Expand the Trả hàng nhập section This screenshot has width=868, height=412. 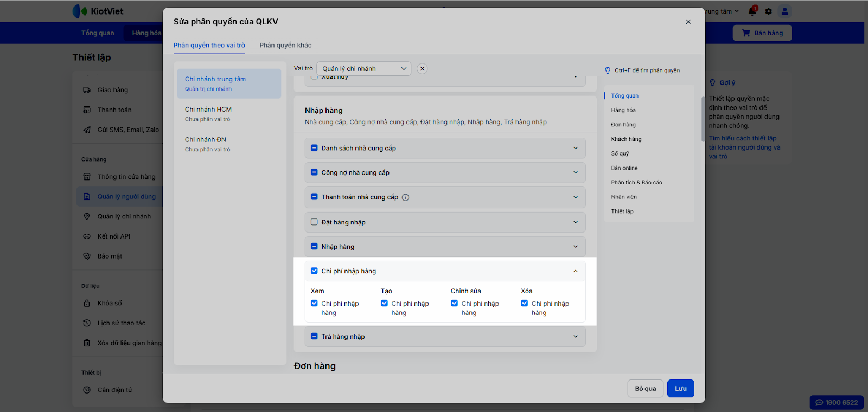[576, 337]
